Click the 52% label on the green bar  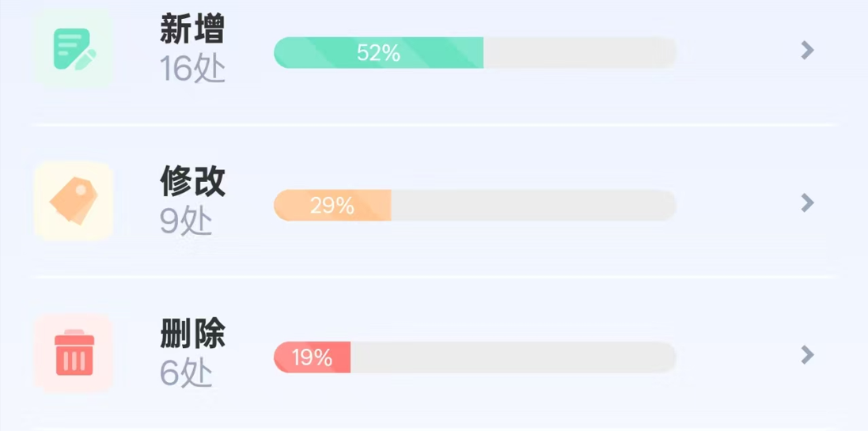pos(378,53)
